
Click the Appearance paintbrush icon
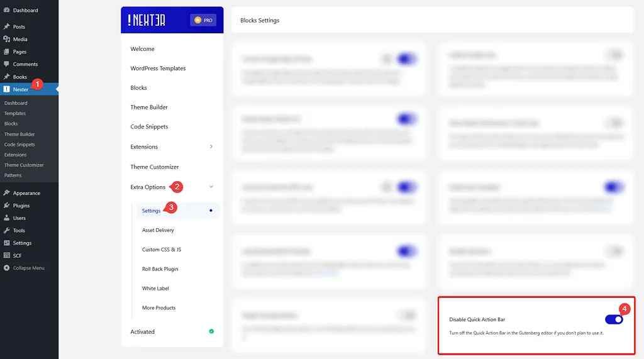pyautogui.click(x=6, y=193)
